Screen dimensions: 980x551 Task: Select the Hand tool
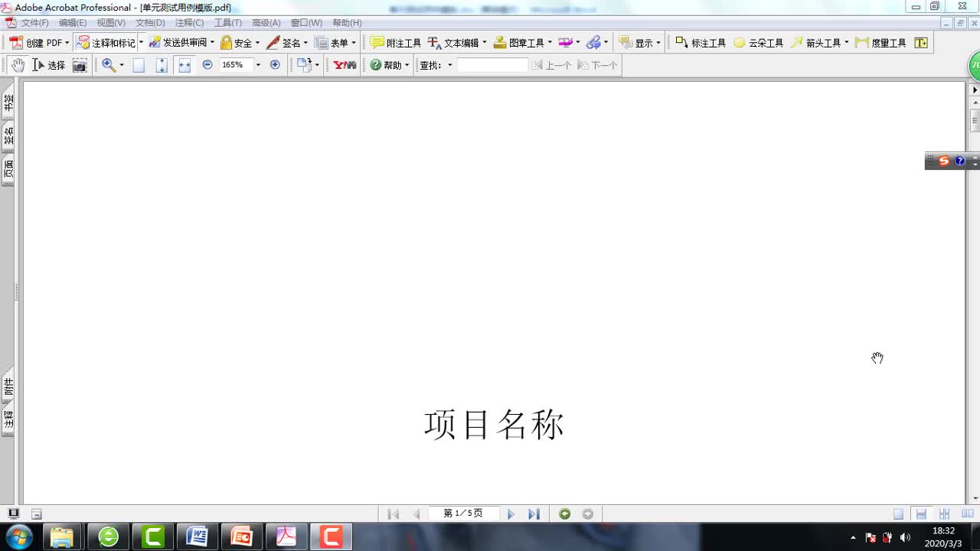coord(18,65)
